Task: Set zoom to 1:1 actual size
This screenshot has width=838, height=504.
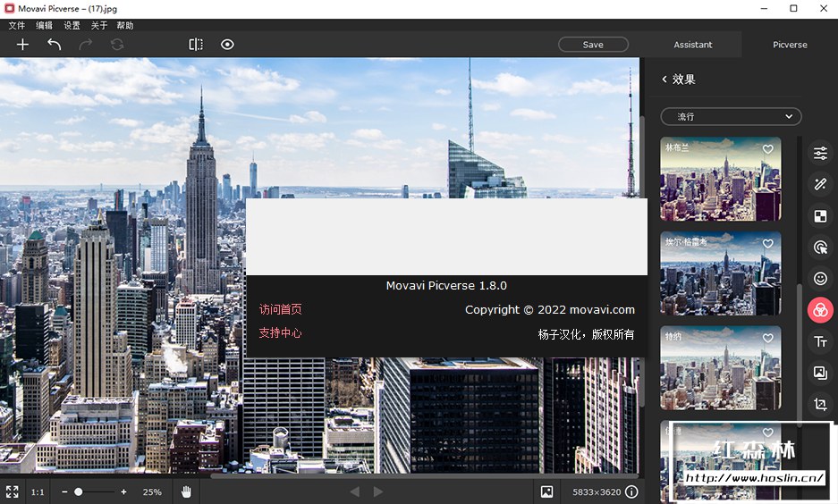Action: click(x=38, y=492)
